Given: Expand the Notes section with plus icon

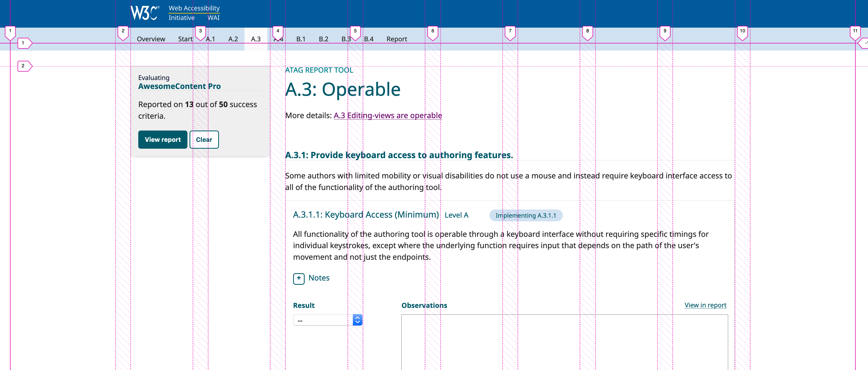Looking at the screenshot, I should coord(299,279).
